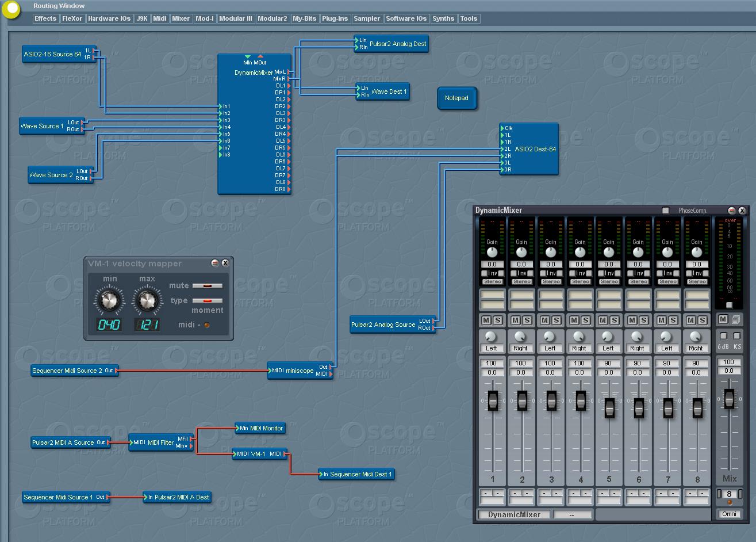756x542 pixels.
Task: Mute the master Mix channel
Action: click(x=723, y=319)
